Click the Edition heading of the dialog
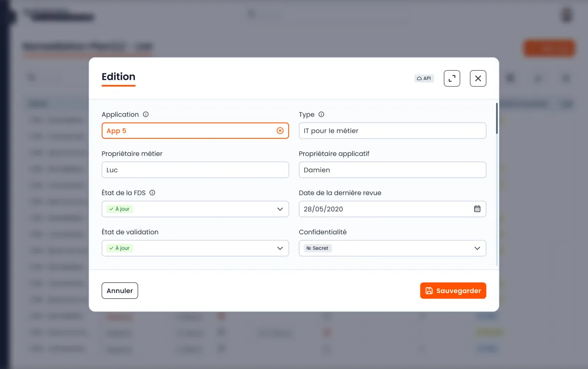This screenshot has height=369, width=588. pos(119,77)
